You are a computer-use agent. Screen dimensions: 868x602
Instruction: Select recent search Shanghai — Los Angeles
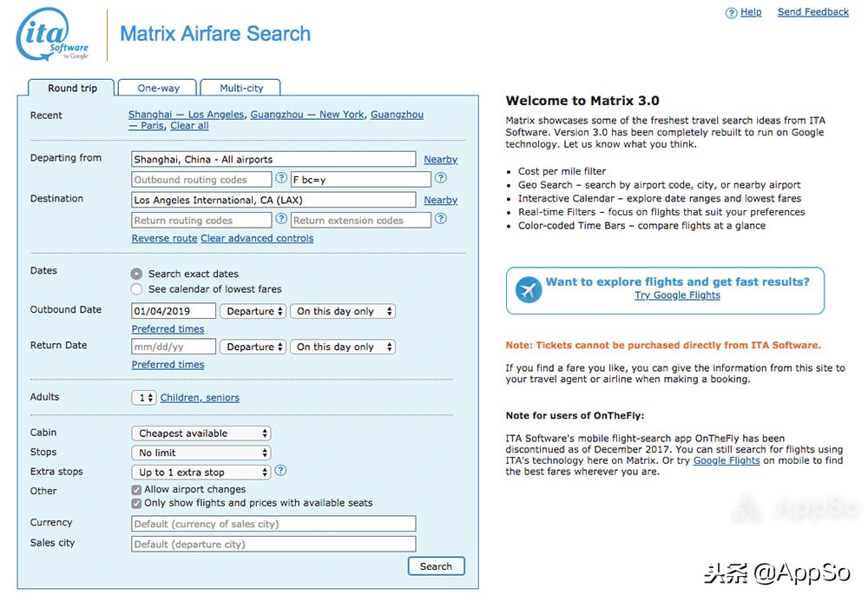(186, 114)
